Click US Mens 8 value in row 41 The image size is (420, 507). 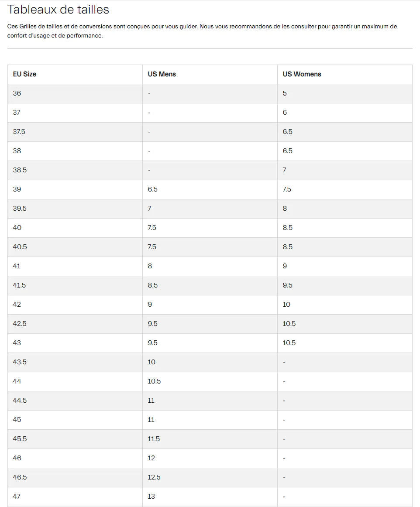point(150,266)
